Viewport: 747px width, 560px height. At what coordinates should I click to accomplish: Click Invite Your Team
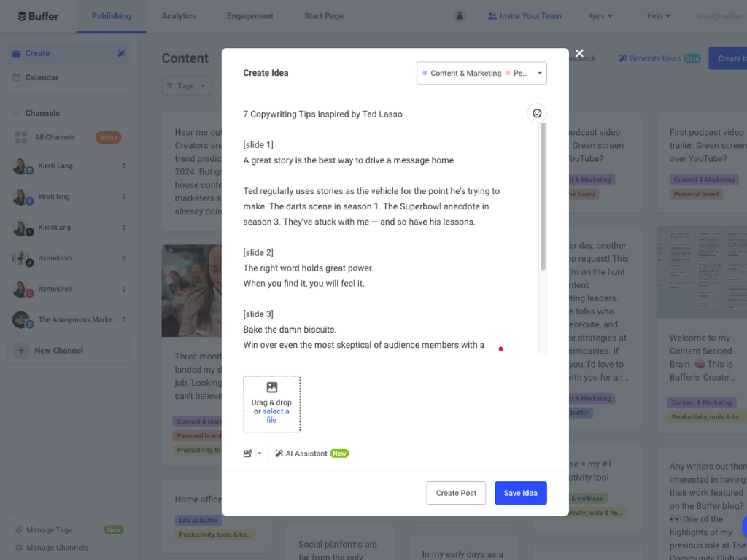coord(525,16)
